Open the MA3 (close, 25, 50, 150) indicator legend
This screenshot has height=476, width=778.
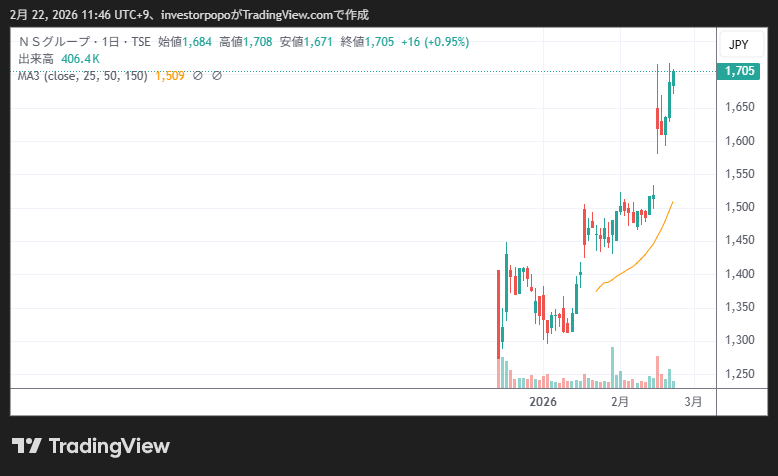84,75
